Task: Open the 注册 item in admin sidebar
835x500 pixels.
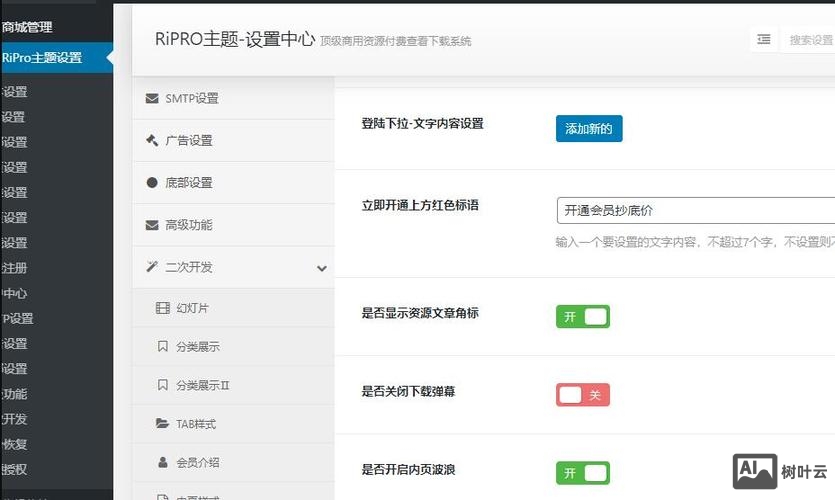Action: coord(14,268)
